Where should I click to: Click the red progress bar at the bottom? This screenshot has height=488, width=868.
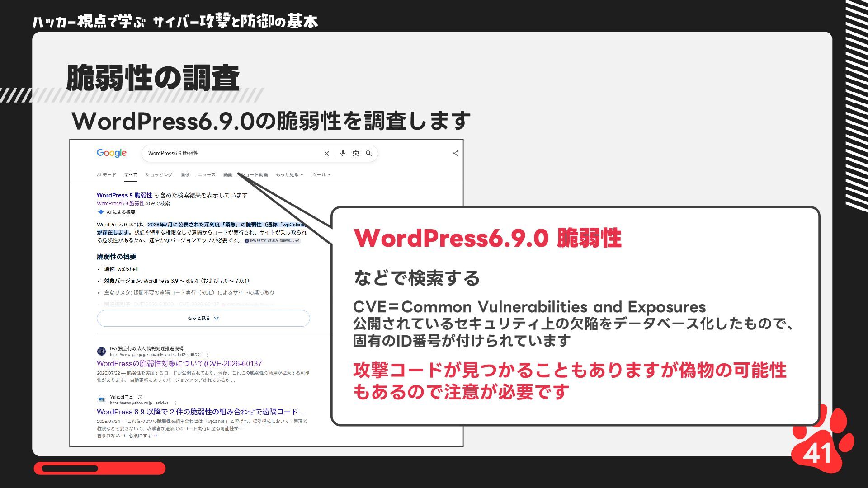(99, 468)
